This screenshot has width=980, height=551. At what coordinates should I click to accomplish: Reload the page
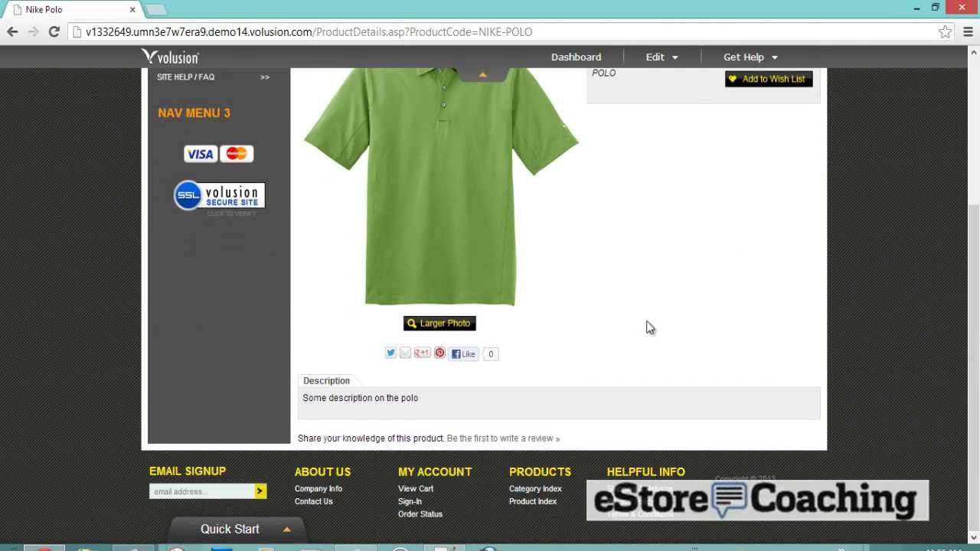click(54, 31)
